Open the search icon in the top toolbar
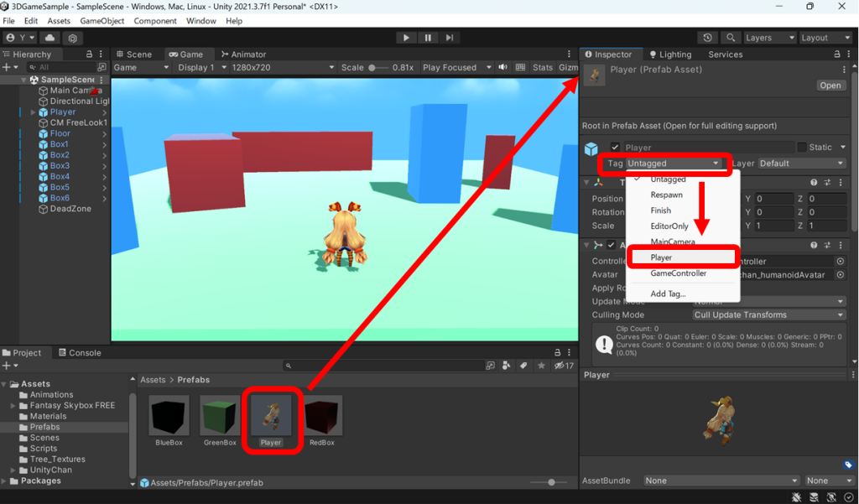This screenshot has width=859, height=504. 730,38
